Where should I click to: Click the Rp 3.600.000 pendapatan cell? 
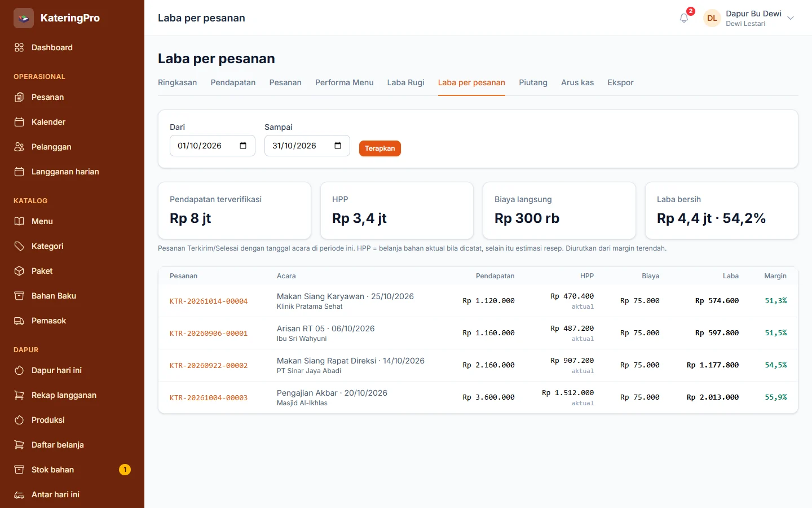click(x=488, y=397)
